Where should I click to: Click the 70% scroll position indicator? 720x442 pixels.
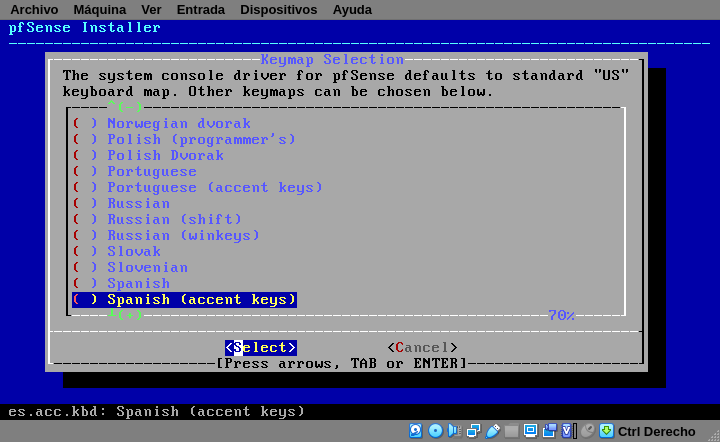coord(561,315)
